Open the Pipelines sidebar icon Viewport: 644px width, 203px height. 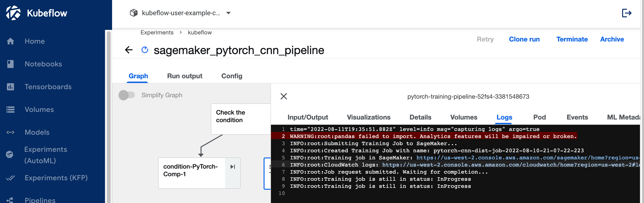[10, 200]
